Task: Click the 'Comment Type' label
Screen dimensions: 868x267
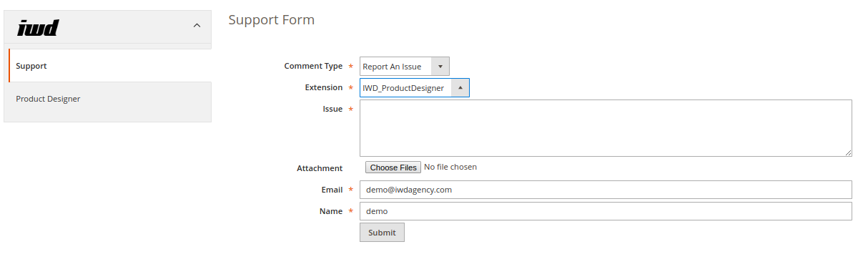Action: [313, 66]
